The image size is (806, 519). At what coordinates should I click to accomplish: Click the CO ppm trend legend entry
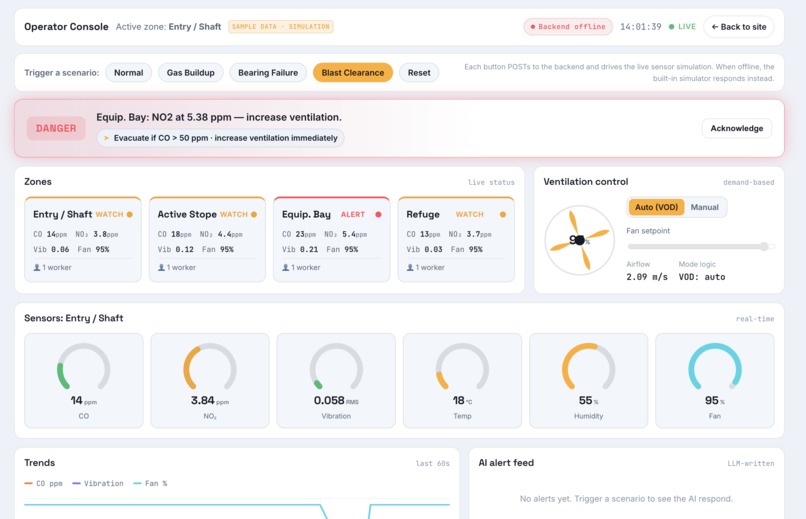44,483
